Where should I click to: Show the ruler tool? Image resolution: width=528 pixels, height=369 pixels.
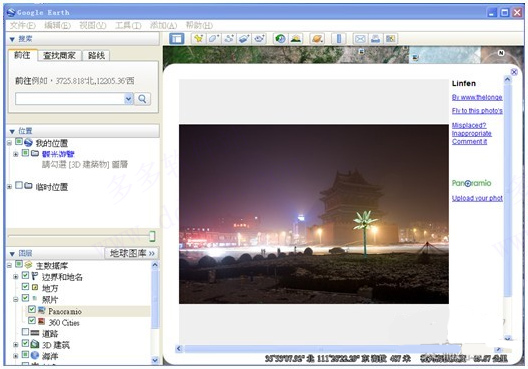[x=339, y=39]
